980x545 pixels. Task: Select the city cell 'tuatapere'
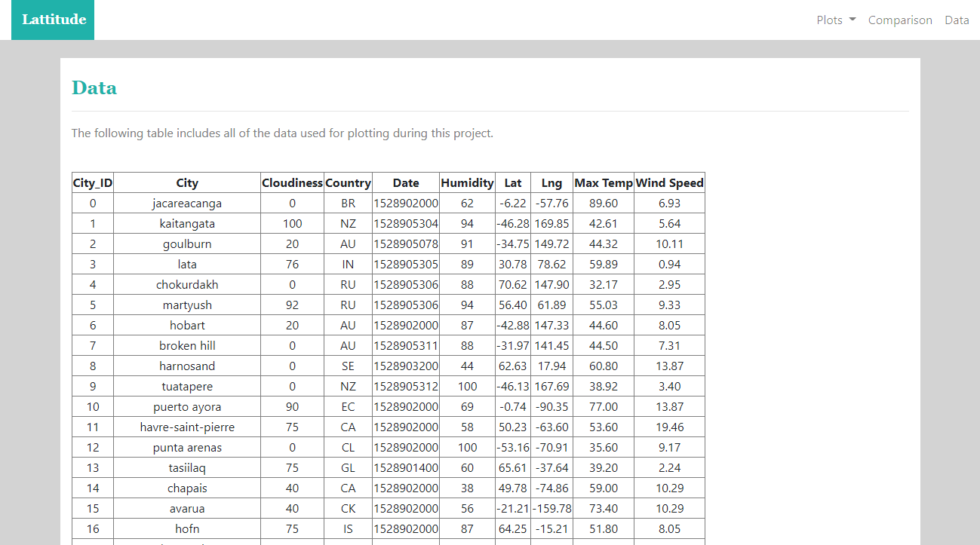[187, 387]
